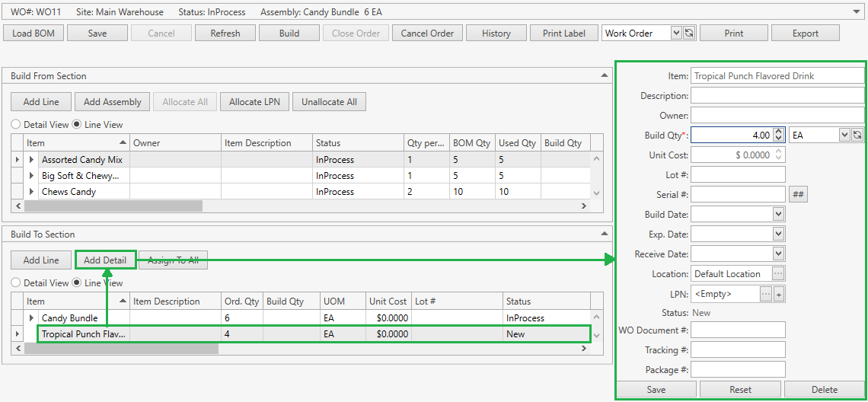The height and width of the screenshot is (402, 868).
Task: Select Detail View in Build To Section
Action: point(15,283)
